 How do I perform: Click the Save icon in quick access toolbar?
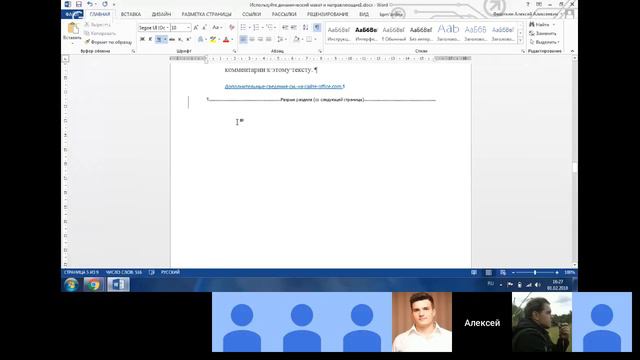(x=78, y=4)
